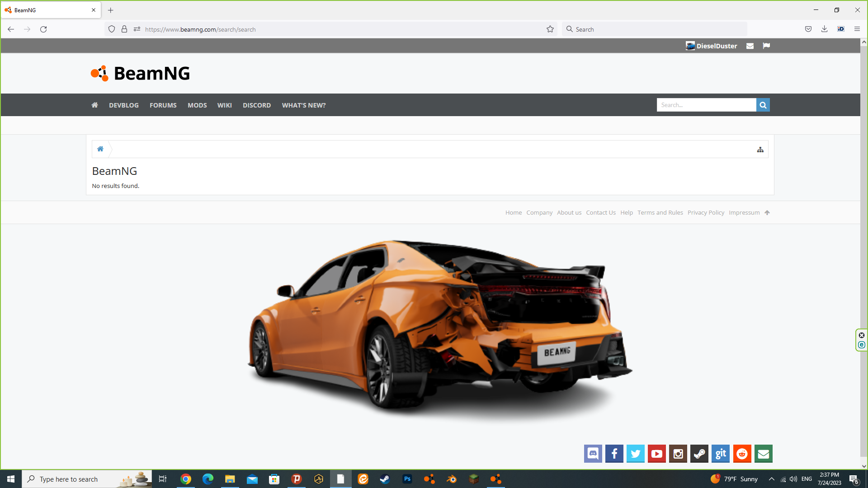Open the Instagram social icon

(678, 454)
